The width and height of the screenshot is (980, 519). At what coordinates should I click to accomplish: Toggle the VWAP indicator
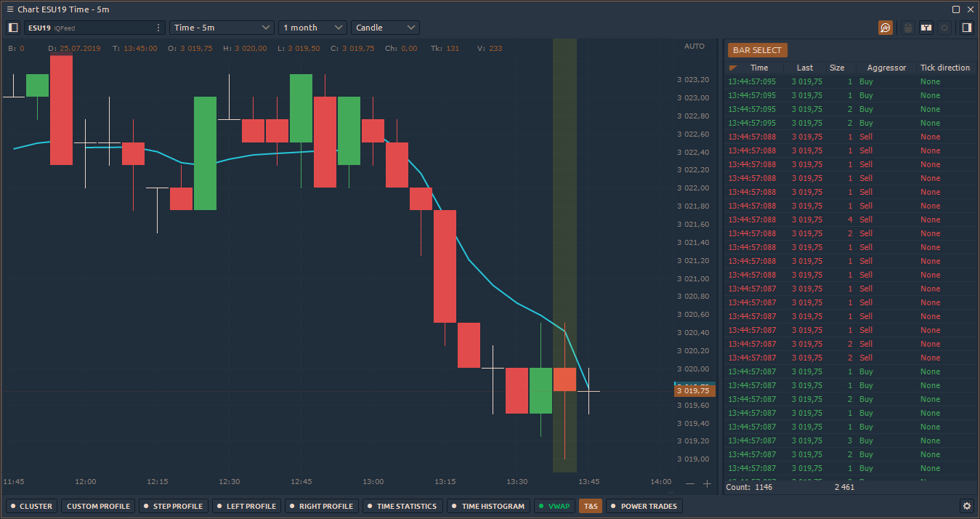[x=554, y=506]
